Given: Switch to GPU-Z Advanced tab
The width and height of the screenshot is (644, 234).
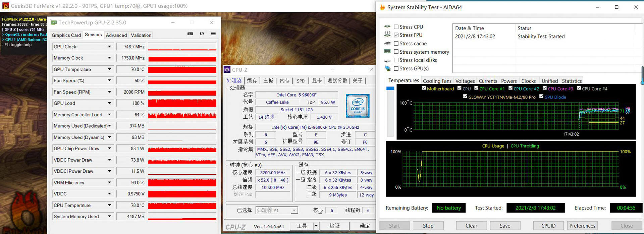Looking at the screenshot, I should point(116,35).
